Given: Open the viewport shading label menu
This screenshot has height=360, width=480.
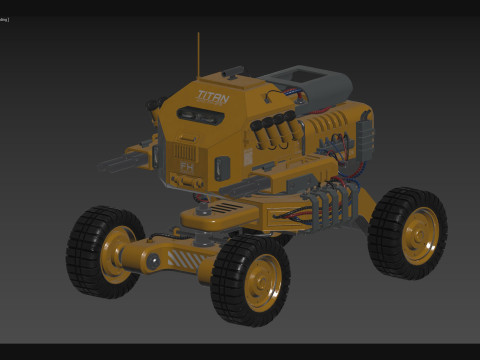Looking at the screenshot, I should pos(4,20).
